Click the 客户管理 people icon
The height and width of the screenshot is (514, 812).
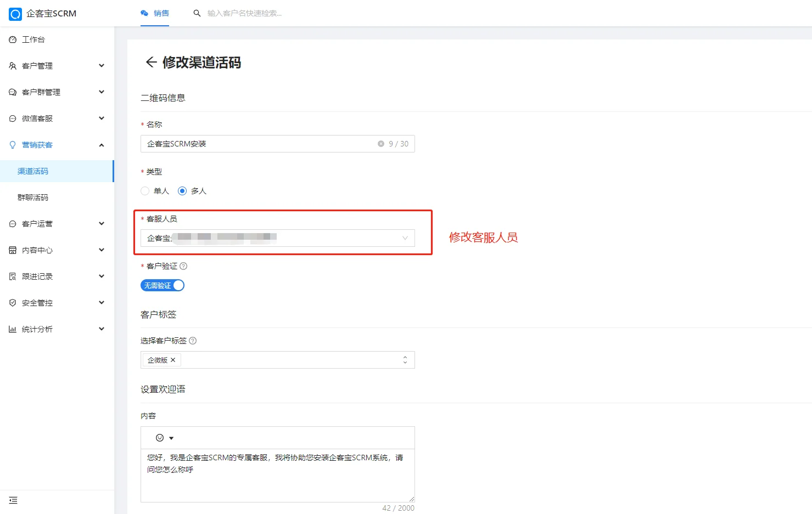[13, 66]
